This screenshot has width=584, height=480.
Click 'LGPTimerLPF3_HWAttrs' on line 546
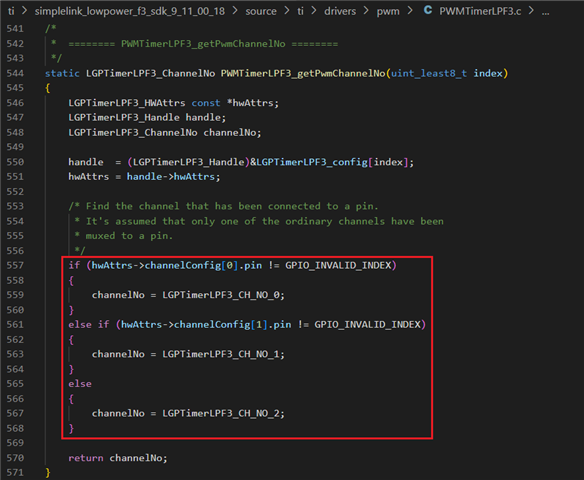[x=127, y=103]
